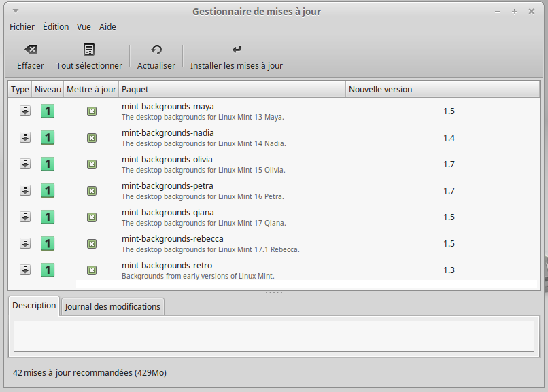Click the type icon for mint-backgrounds-petra
The width and height of the screenshot is (548, 392).
pyautogui.click(x=24, y=191)
